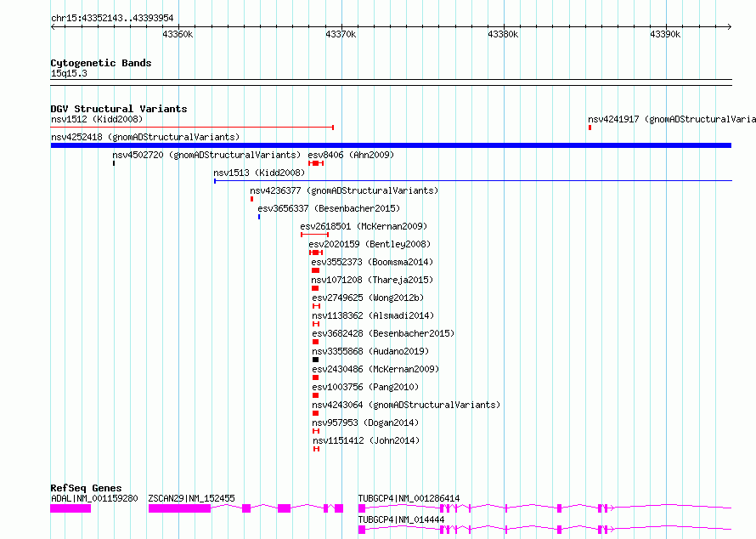The width and height of the screenshot is (756, 539).
Task: Open the ADAL|NM_001159280 gene label
Action: [94, 498]
